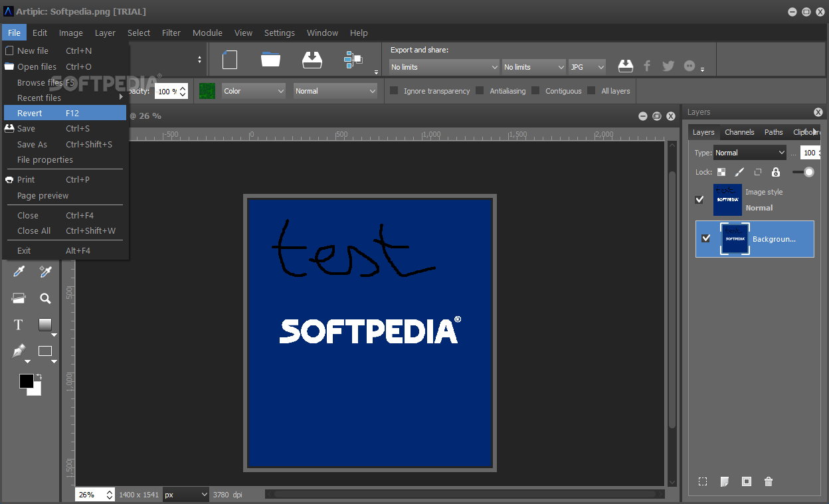Screen dimensions: 829x504
Task: Click the opacity stepper arrows beside 100 %
Action: click(x=183, y=91)
